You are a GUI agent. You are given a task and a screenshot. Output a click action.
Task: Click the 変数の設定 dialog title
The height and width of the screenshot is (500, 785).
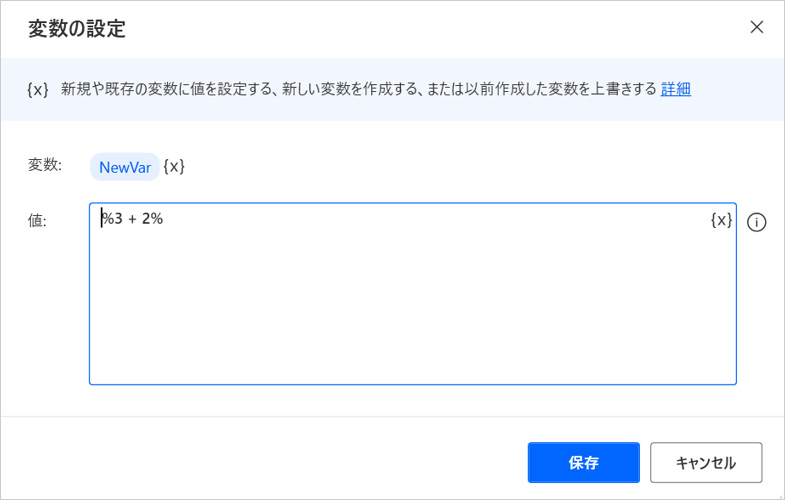(x=77, y=28)
